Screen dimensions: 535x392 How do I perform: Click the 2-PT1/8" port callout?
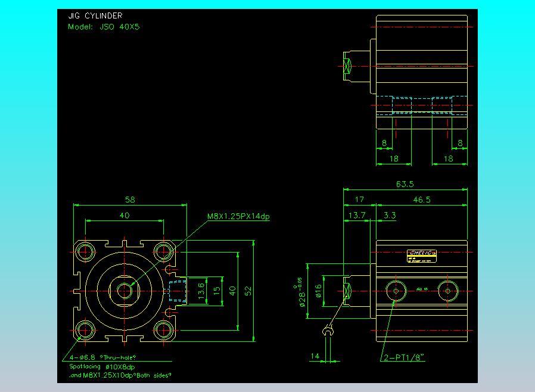[405, 357]
